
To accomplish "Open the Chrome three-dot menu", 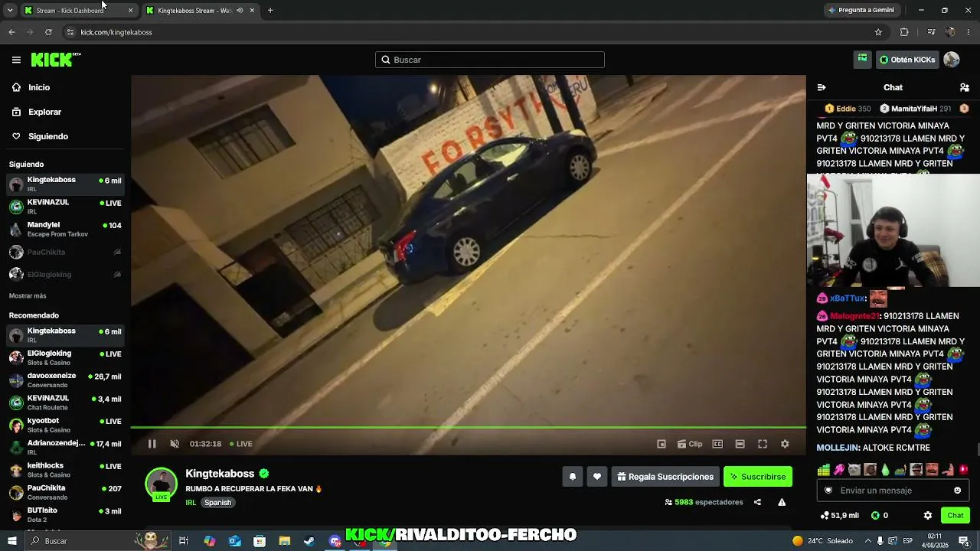I will [969, 32].
